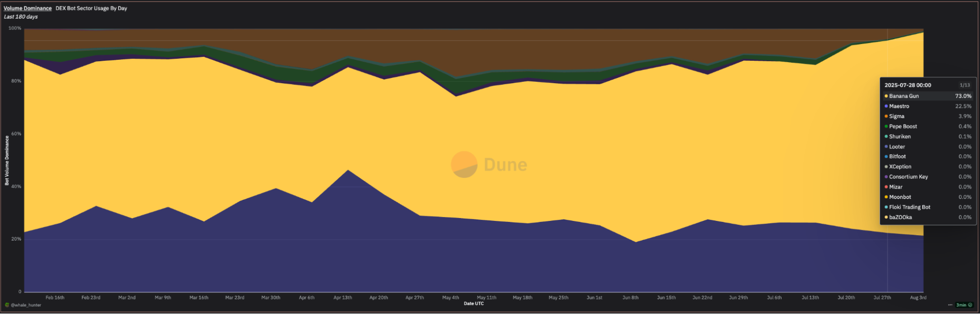Image resolution: width=980 pixels, height=314 pixels.
Task: Click the Jun 1st axis label
Action: (x=595, y=298)
